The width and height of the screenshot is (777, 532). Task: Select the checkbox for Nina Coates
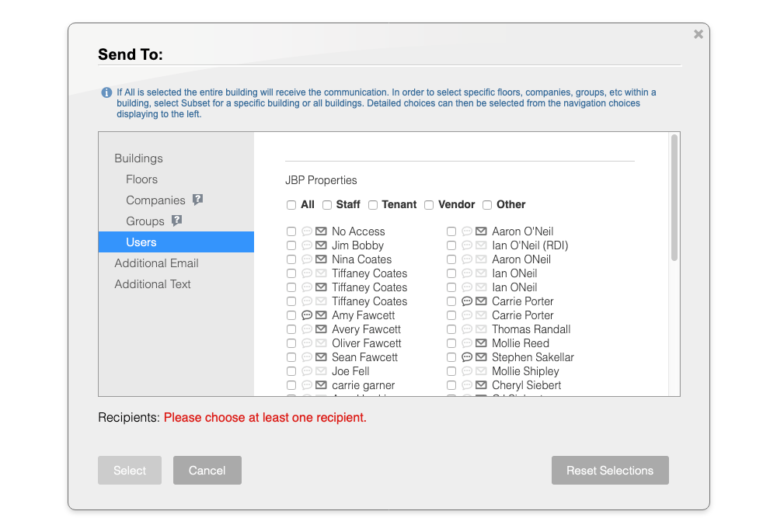click(291, 259)
